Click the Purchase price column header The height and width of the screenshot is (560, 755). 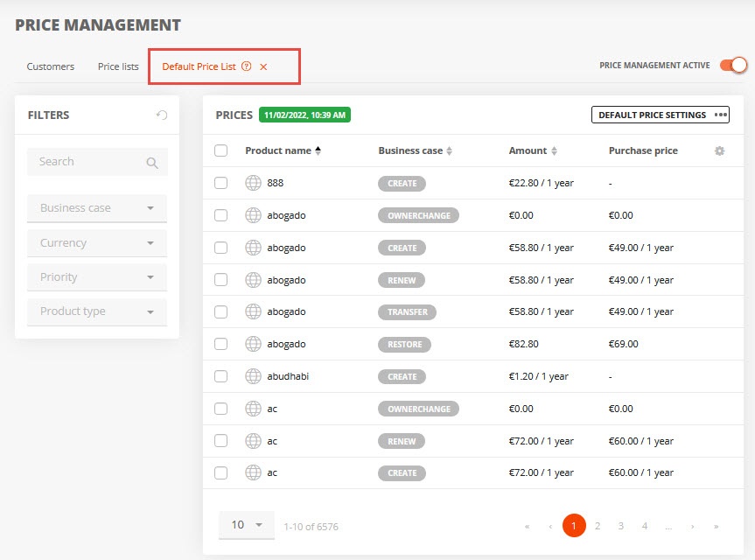click(x=643, y=150)
